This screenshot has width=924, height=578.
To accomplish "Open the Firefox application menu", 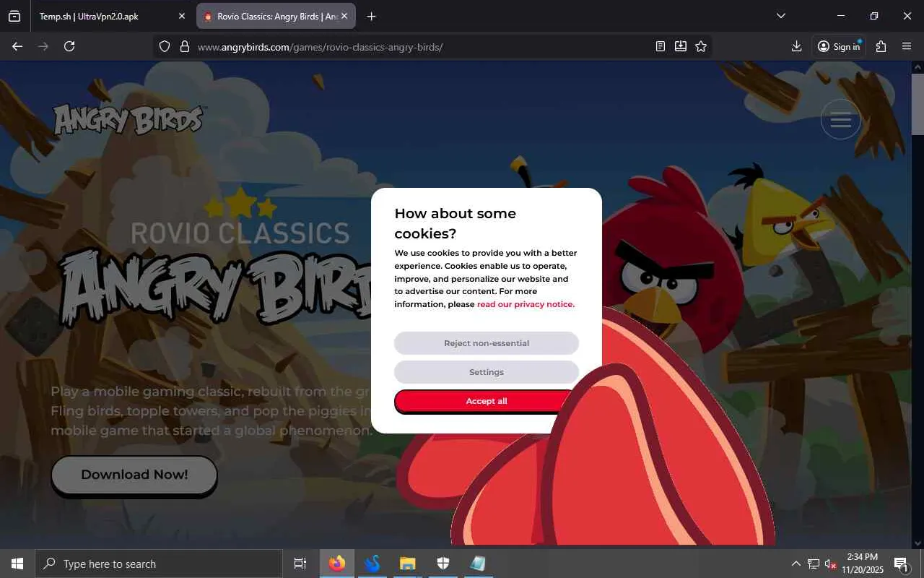I will [x=907, y=46].
